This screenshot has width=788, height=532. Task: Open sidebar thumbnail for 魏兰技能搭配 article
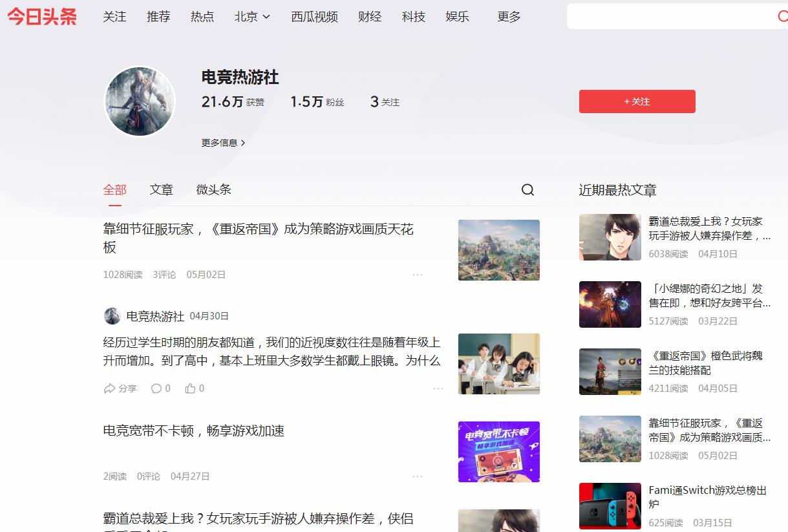[610, 372]
